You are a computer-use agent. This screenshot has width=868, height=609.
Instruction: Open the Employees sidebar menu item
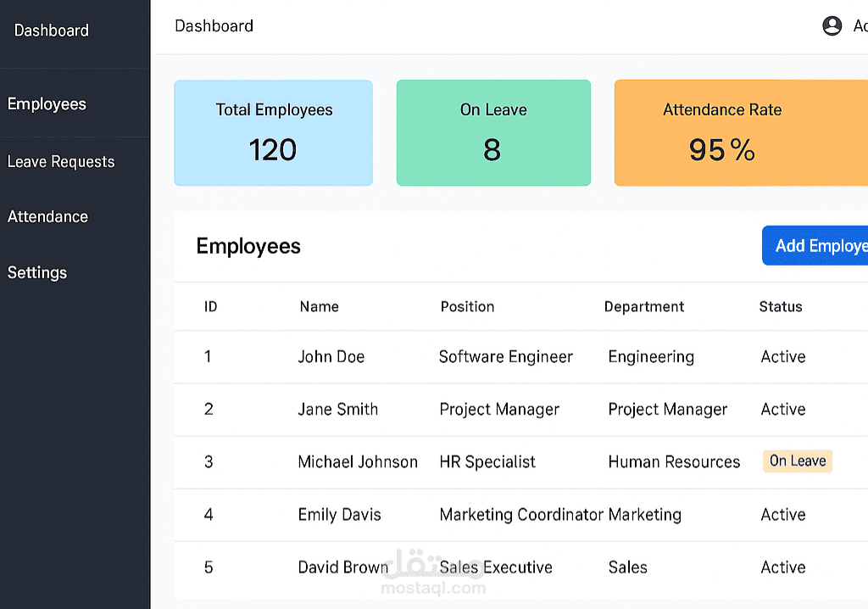point(47,104)
